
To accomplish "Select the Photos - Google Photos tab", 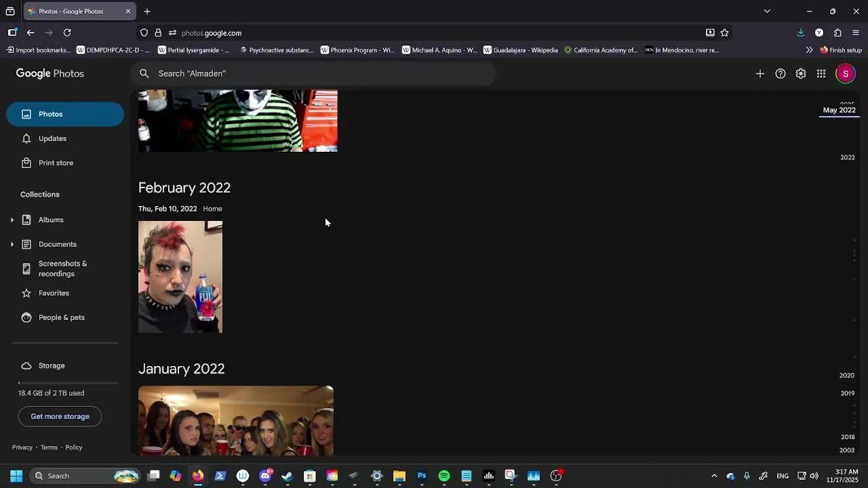I will (x=79, y=12).
